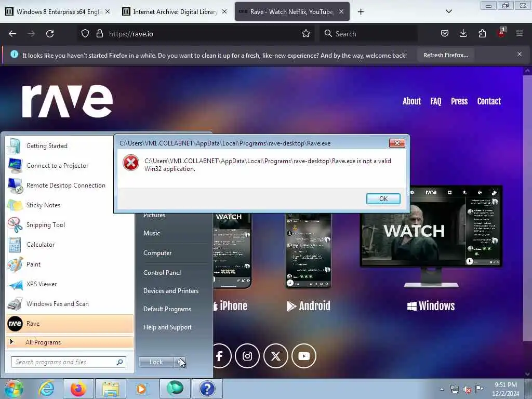Expand the list all tabs chevron
The height and width of the screenshot is (399, 532).
pyautogui.click(x=448, y=11)
